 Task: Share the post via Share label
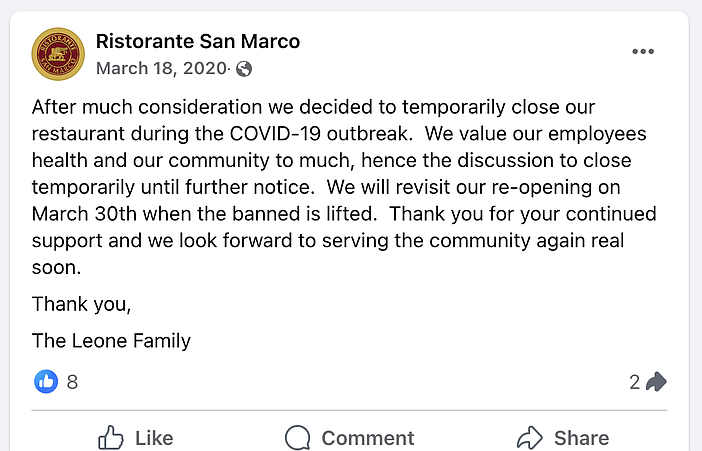pos(582,438)
